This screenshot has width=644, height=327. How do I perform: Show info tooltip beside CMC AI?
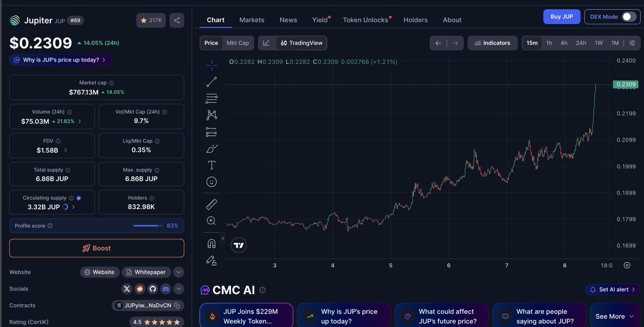(262, 290)
